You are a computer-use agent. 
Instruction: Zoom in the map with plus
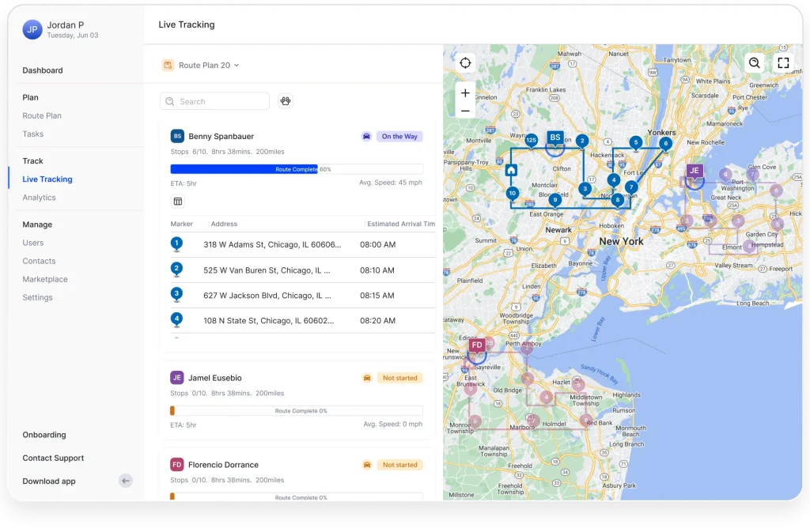(x=465, y=92)
